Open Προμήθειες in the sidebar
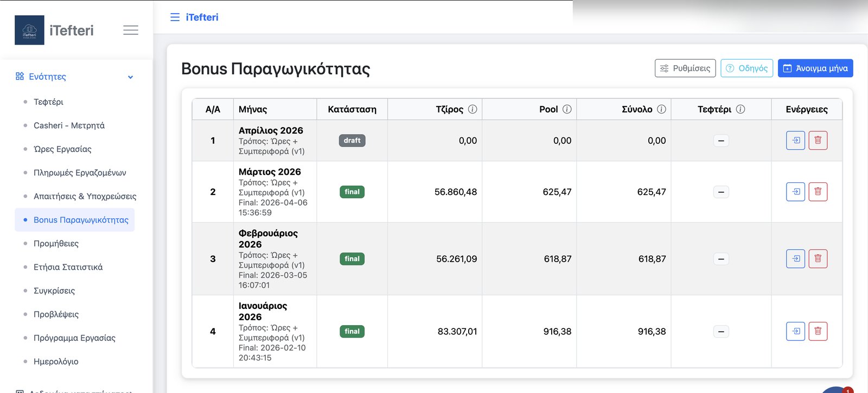This screenshot has height=393, width=868. [56, 244]
